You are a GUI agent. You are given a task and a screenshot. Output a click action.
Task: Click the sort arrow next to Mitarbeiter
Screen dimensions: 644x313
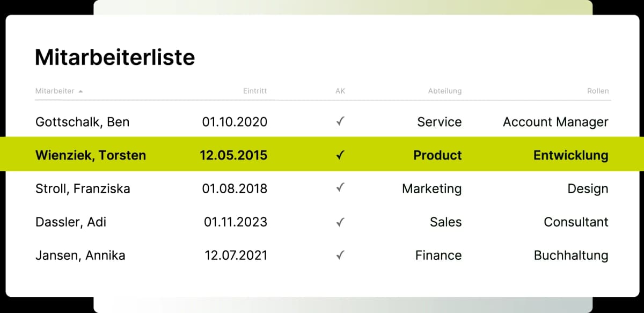click(x=80, y=91)
